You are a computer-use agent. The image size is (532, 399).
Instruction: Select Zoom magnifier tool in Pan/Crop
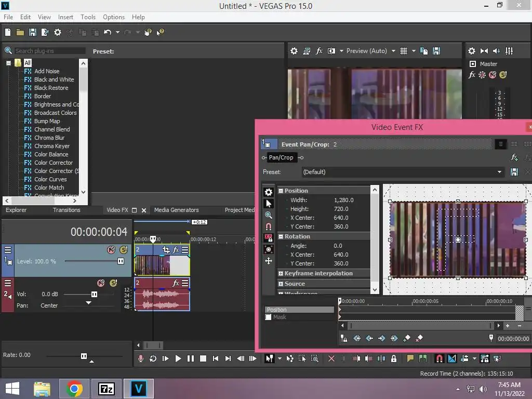click(269, 215)
